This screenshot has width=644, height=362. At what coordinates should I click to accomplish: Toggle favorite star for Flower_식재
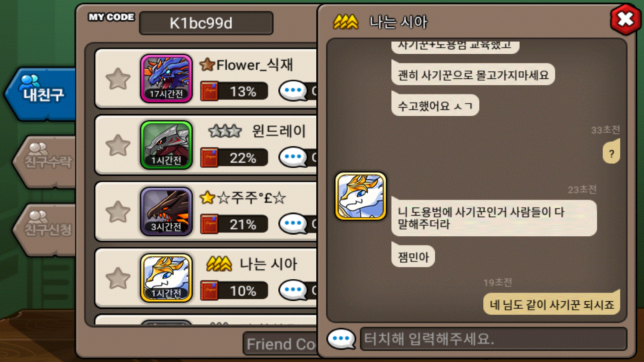click(118, 79)
